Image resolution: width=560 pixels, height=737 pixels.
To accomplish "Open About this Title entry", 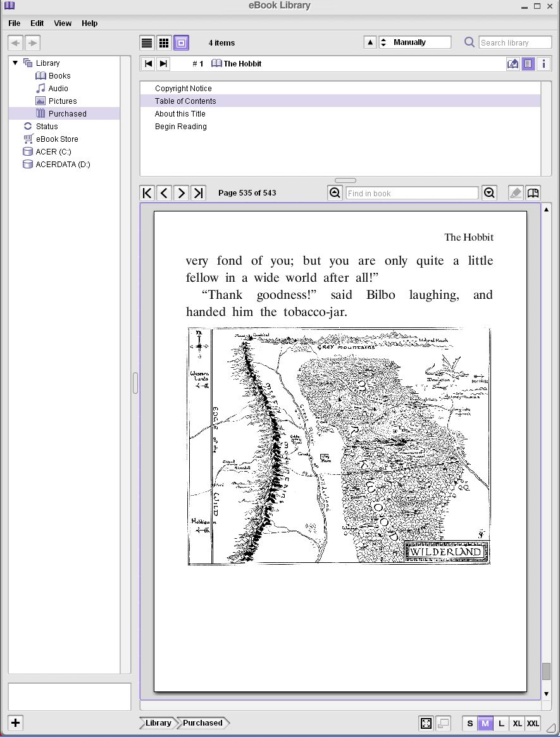I will (340, 114).
